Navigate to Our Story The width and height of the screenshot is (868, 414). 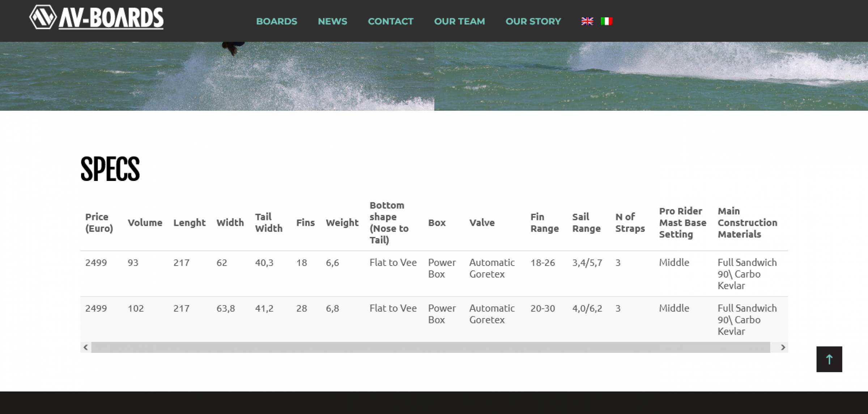[533, 21]
